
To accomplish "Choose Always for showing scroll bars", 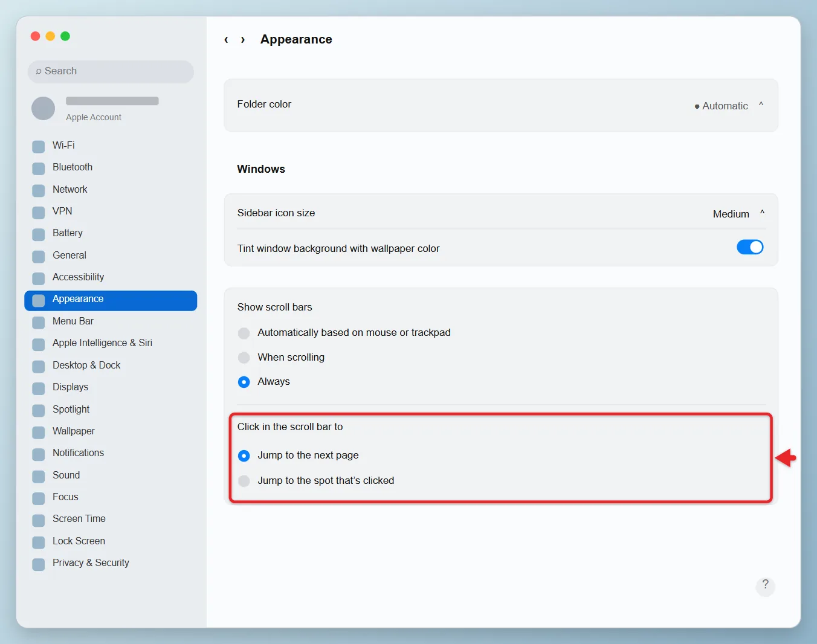I will (244, 382).
